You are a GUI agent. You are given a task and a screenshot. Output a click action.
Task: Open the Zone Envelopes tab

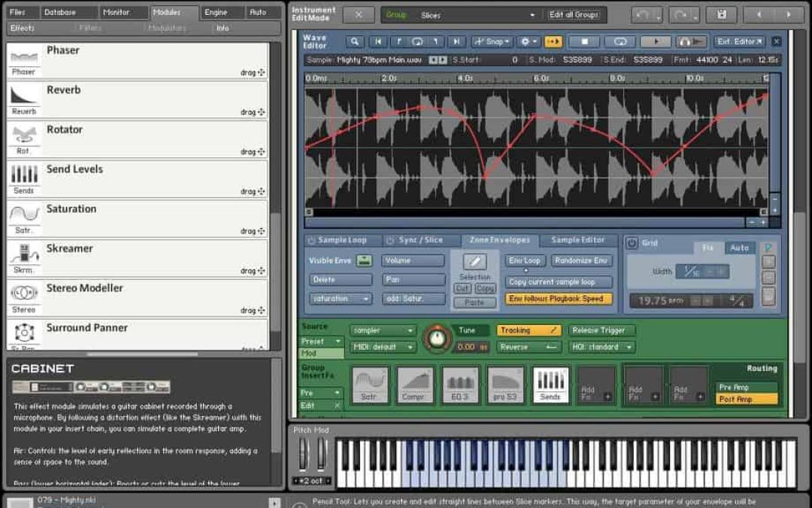[500, 240]
